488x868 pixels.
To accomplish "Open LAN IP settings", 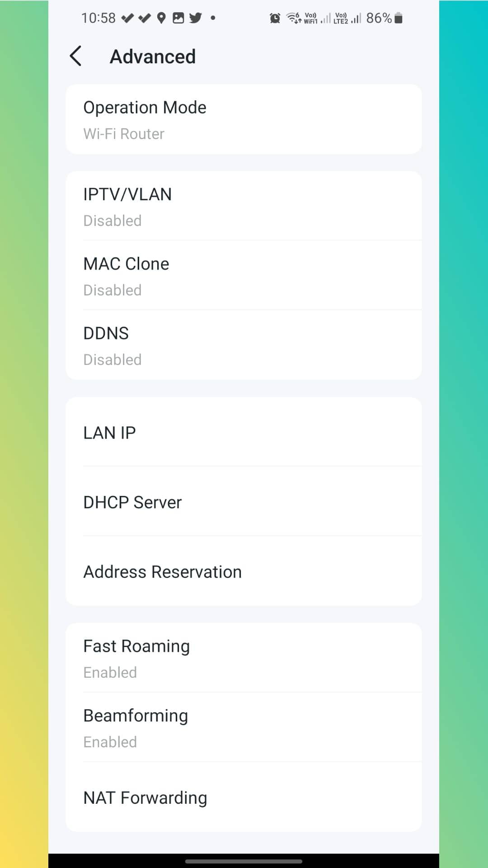I will [244, 432].
